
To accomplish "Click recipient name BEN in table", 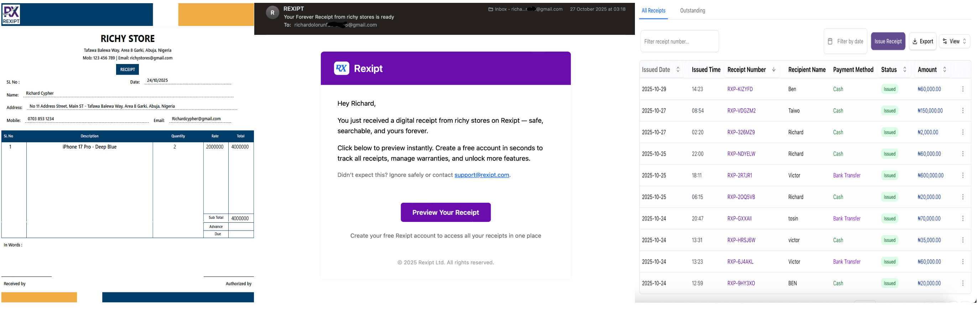I will (792, 283).
